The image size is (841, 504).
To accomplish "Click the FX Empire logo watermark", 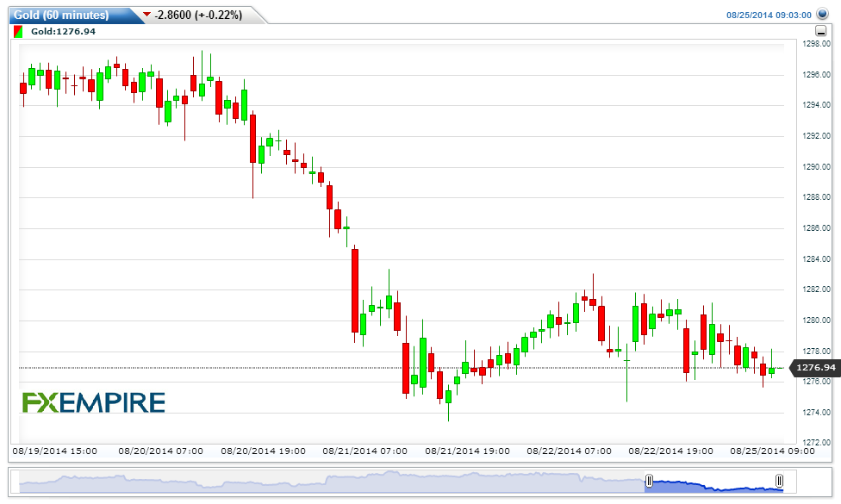I will (x=93, y=402).
